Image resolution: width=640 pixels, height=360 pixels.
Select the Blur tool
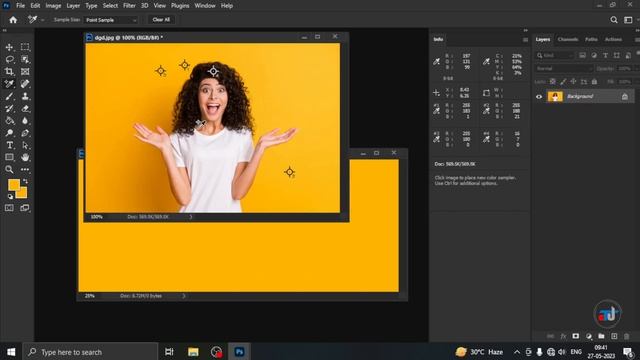click(x=25, y=121)
